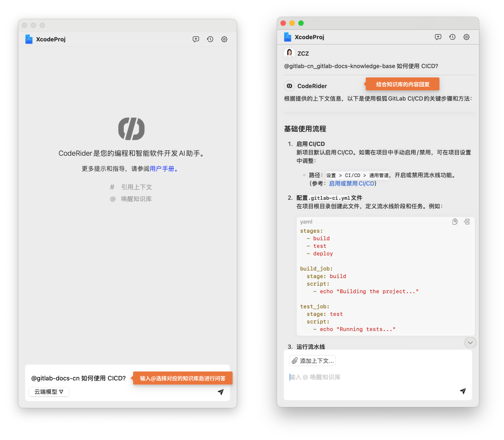The width and height of the screenshot is (504, 440).
Task: Click the 配置 .gitlab-ci.yml 文件 step title
Action: [329, 198]
